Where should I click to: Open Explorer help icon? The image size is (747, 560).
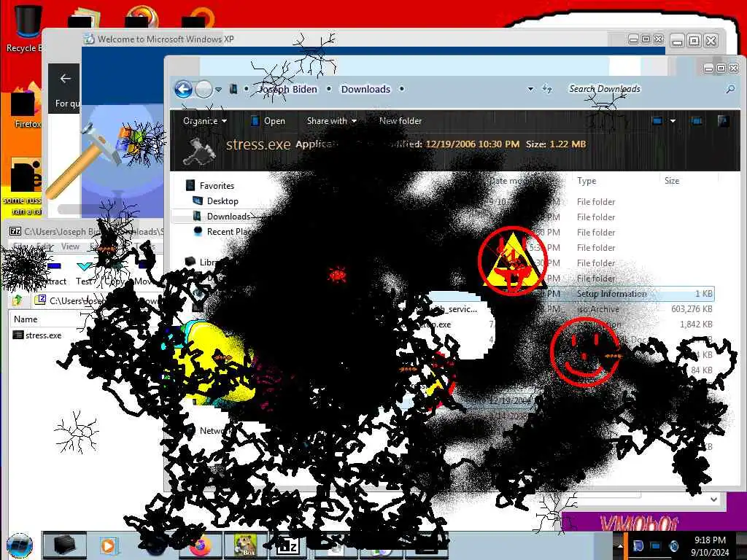pos(723,121)
